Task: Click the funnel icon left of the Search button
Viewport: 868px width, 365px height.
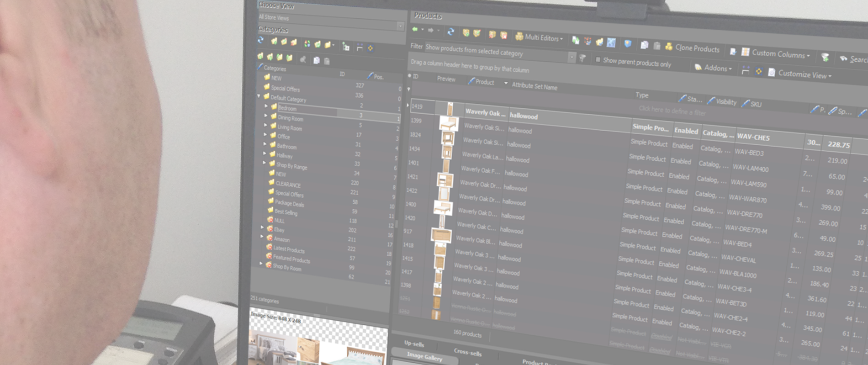Action: click(825, 57)
